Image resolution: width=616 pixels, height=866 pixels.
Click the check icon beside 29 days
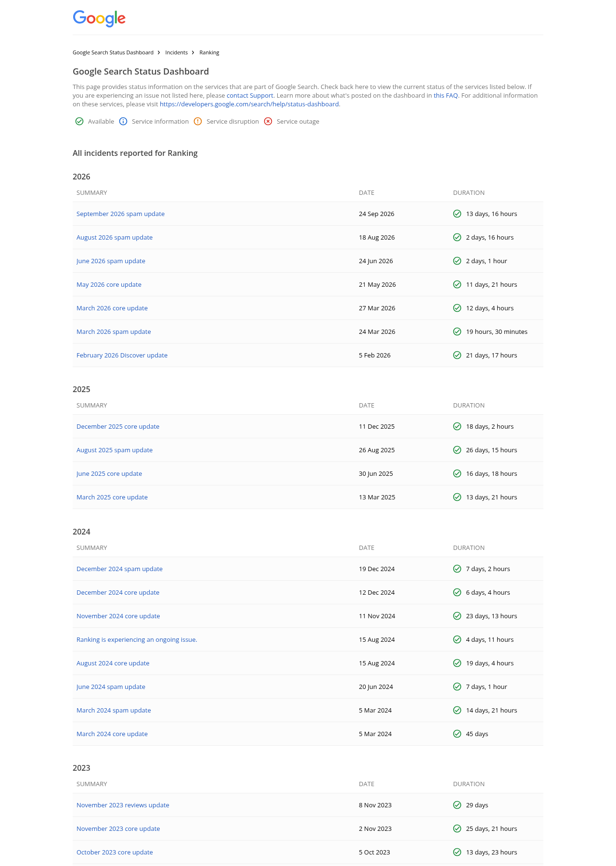coord(457,805)
